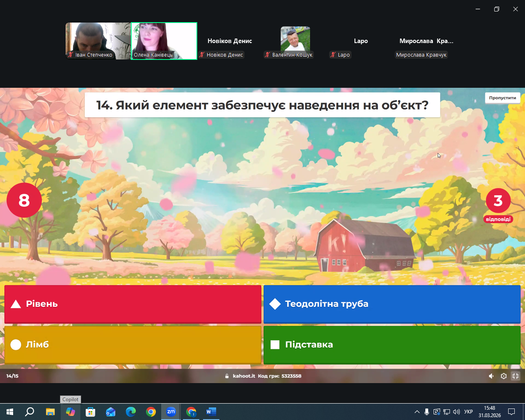The height and width of the screenshot is (420, 525).
Task: Launch Microsoft Edge from the taskbar
Action: pyautogui.click(x=131, y=412)
